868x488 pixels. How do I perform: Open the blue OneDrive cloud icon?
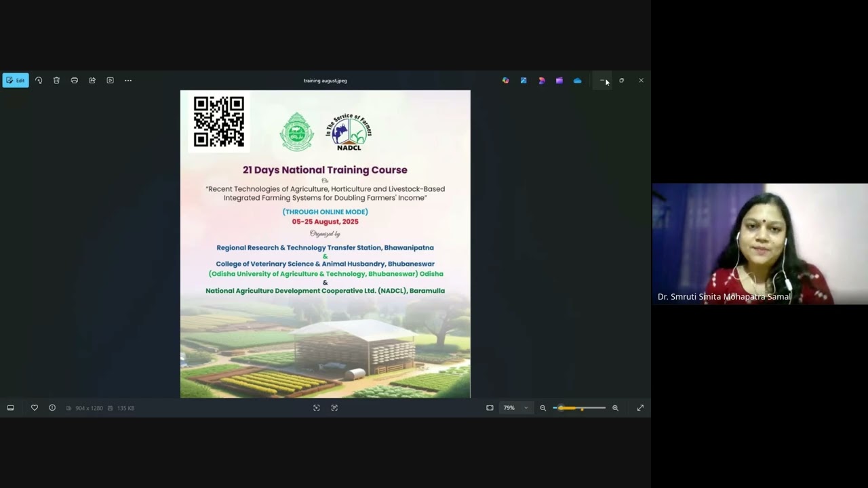pyautogui.click(x=577, y=80)
